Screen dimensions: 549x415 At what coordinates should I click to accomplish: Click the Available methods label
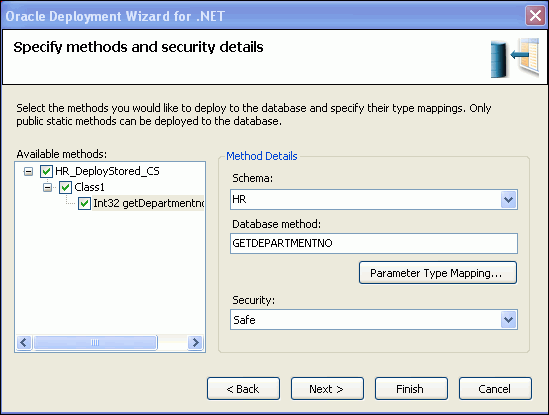tap(62, 154)
